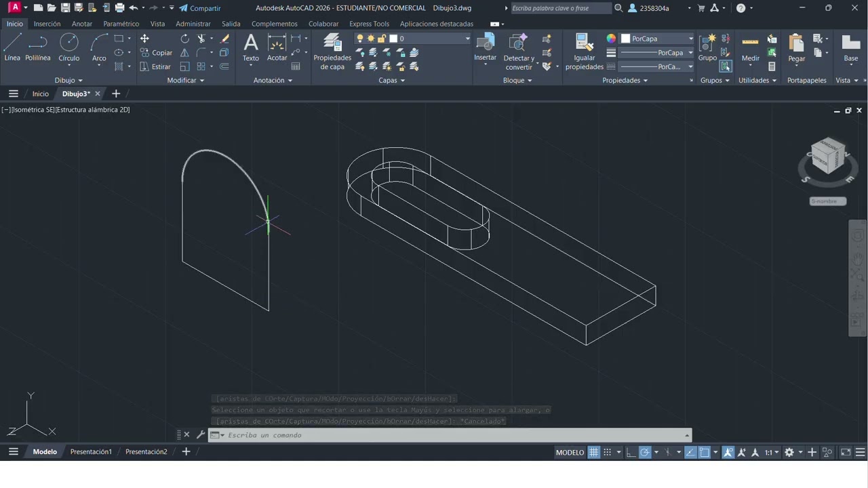
Task: Click the Copiar tool in Modificar
Action: coord(157,53)
